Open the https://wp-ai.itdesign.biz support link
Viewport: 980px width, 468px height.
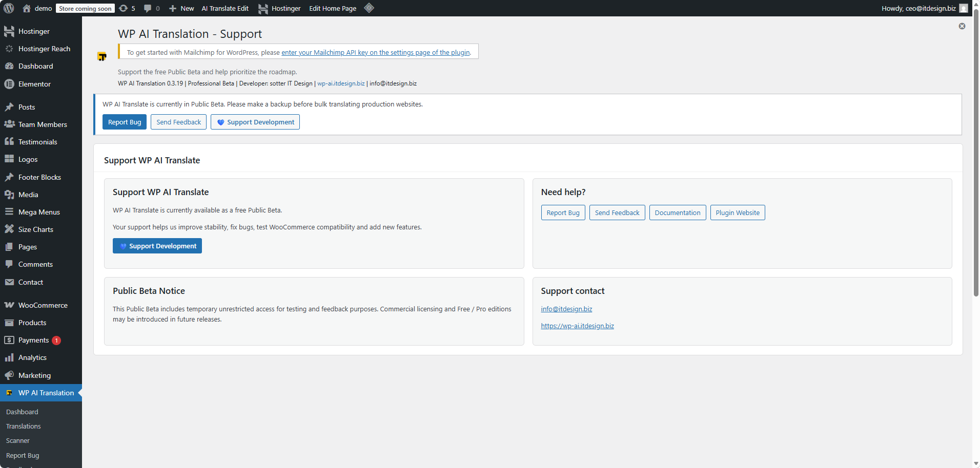pyautogui.click(x=578, y=326)
